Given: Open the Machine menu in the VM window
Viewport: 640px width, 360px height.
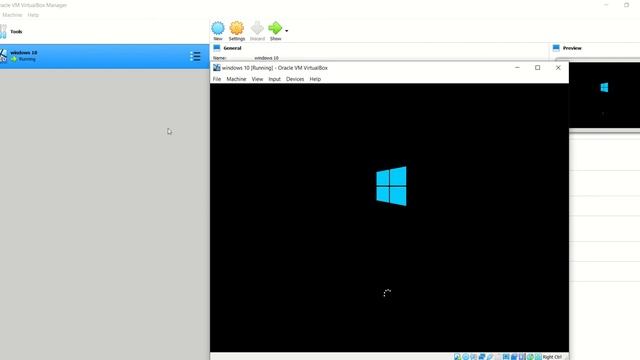Looking at the screenshot, I should pos(236,79).
